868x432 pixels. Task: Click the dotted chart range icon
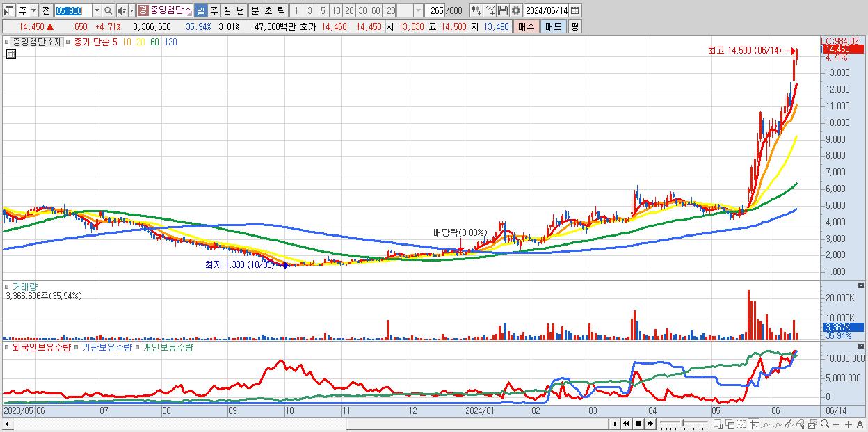pyautogui.click(x=741, y=424)
